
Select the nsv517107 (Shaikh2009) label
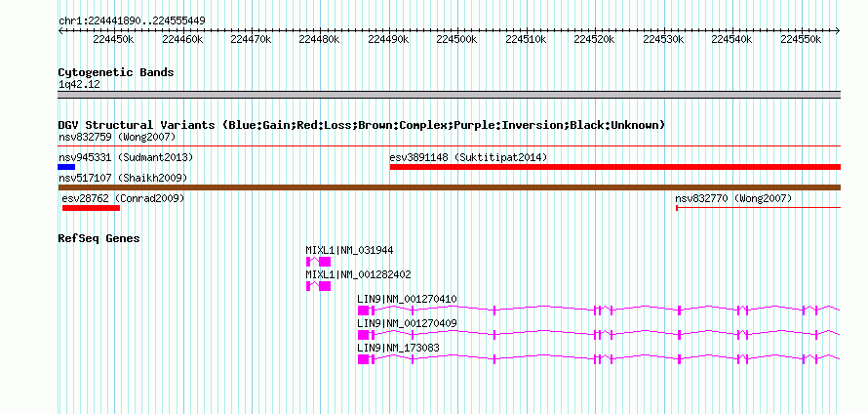(x=123, y=178)
